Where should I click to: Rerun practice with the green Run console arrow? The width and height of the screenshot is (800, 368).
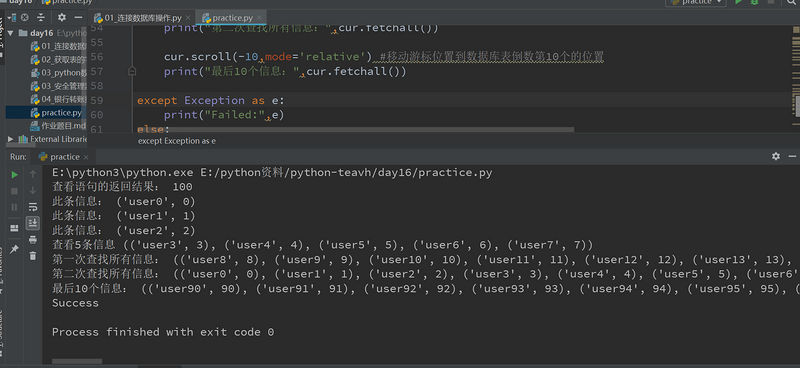tap(14, 175)
